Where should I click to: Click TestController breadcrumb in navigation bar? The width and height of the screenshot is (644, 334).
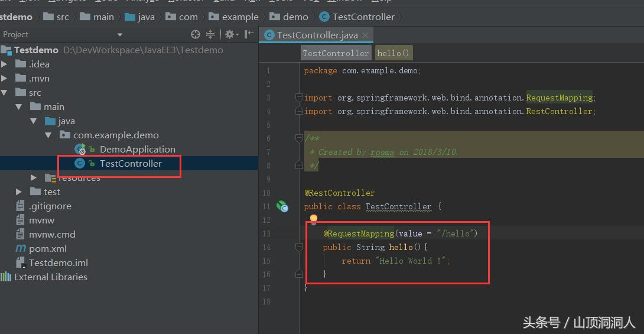click(x=357, y=17)
